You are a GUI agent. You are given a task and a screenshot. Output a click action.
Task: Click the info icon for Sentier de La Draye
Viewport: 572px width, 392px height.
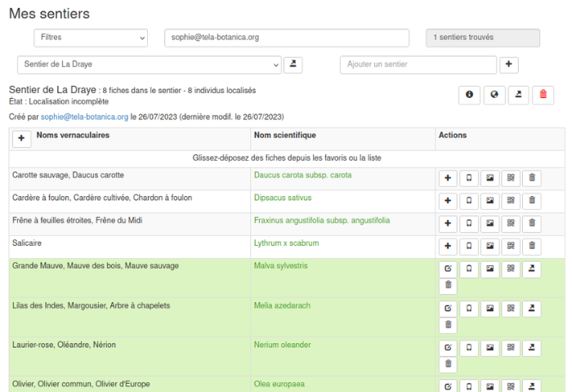pos(469,95)
